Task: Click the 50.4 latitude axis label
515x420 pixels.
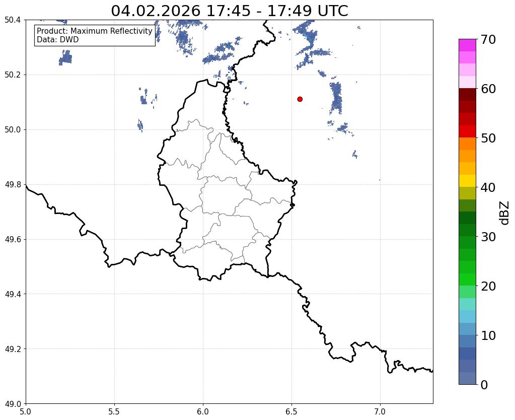Action: pos(13,20)
